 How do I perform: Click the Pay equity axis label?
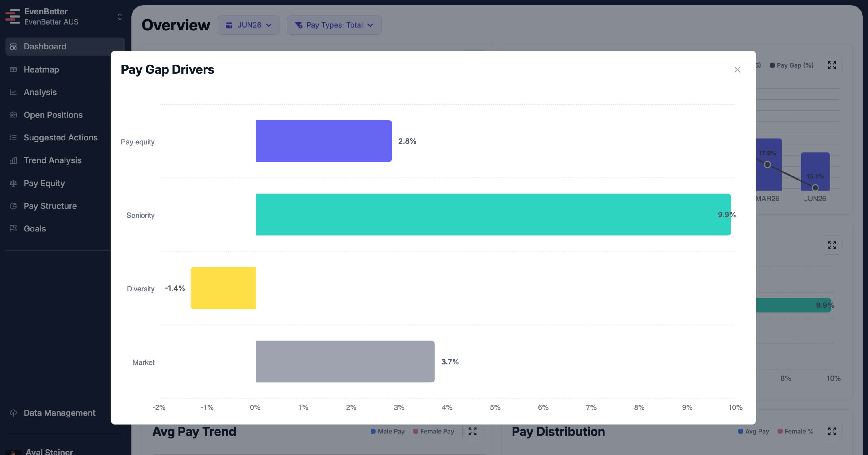click(x=138, y=142)
